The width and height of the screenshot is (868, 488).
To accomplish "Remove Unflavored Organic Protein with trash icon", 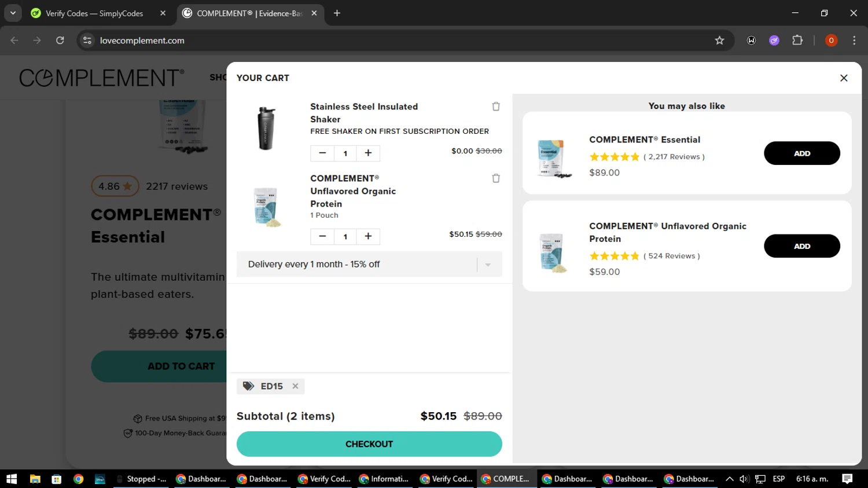I will pyautogui.click(x=496, y=178).
